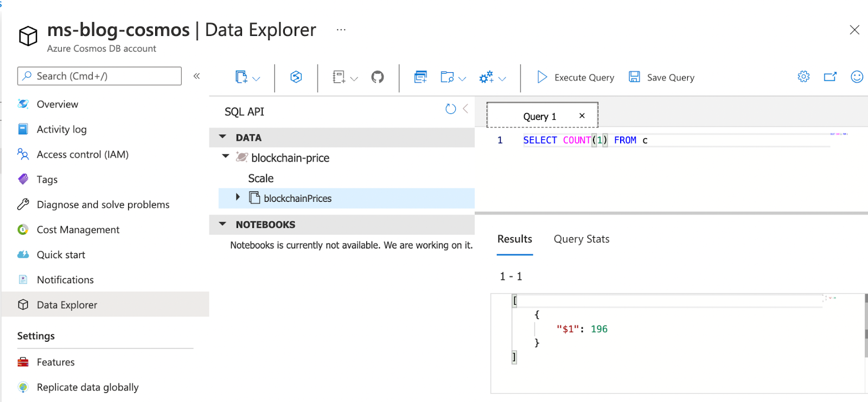Expand the blockchainPrices container arrow
The height and width of the screenshot is (402, 868).
coord(238,197)
